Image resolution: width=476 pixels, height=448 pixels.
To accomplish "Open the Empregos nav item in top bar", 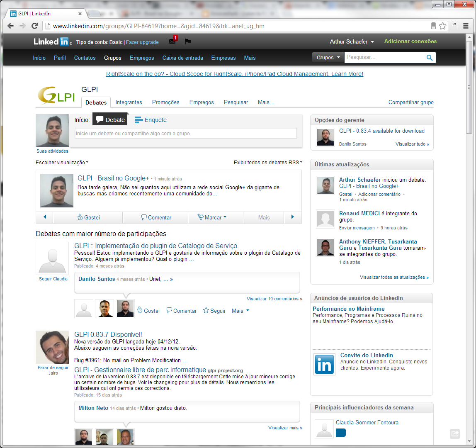I will pyautogui.click(x=142, y=58).
